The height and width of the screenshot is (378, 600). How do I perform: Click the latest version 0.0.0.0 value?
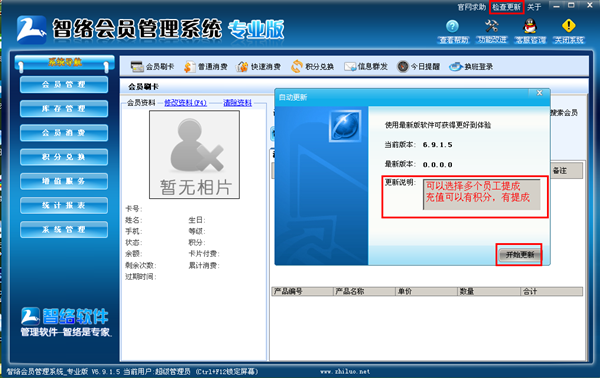point(437,165)
